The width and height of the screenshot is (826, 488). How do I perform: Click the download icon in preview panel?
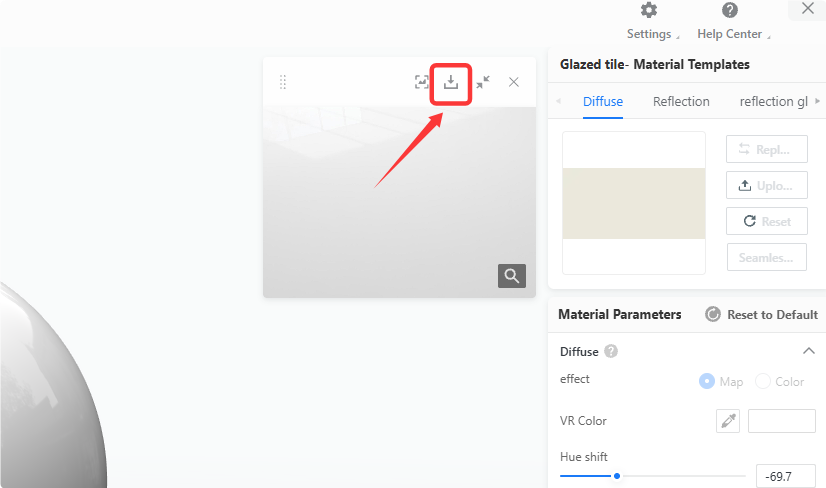click(x=451, y=82)
